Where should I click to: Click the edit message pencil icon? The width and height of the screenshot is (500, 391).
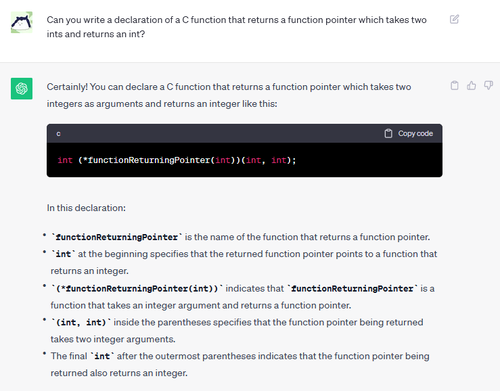click(454, 19)
